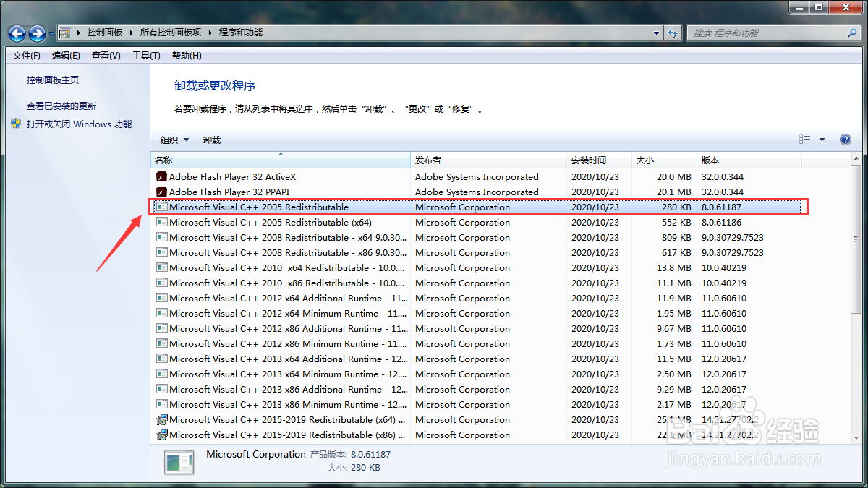Click the navigation Back arrow button
The width and height of the screenshot is (868, 488).
click(x=16, y=33)
